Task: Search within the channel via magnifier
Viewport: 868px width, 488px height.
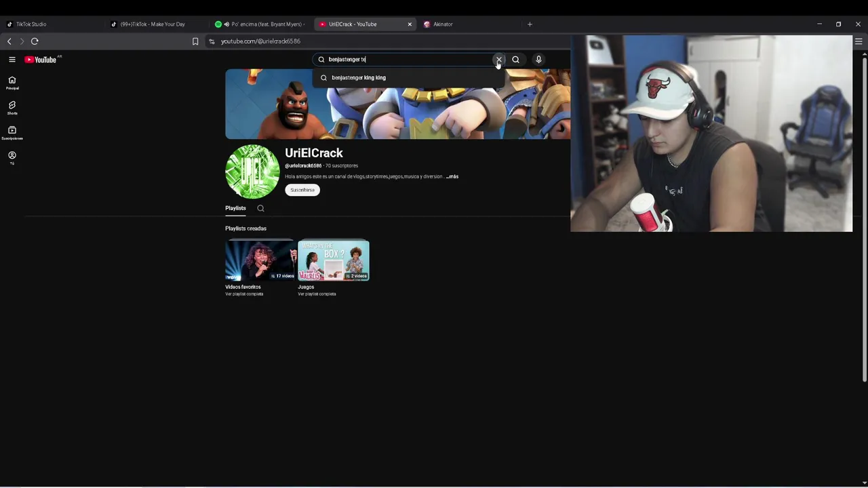Action: 260,208
